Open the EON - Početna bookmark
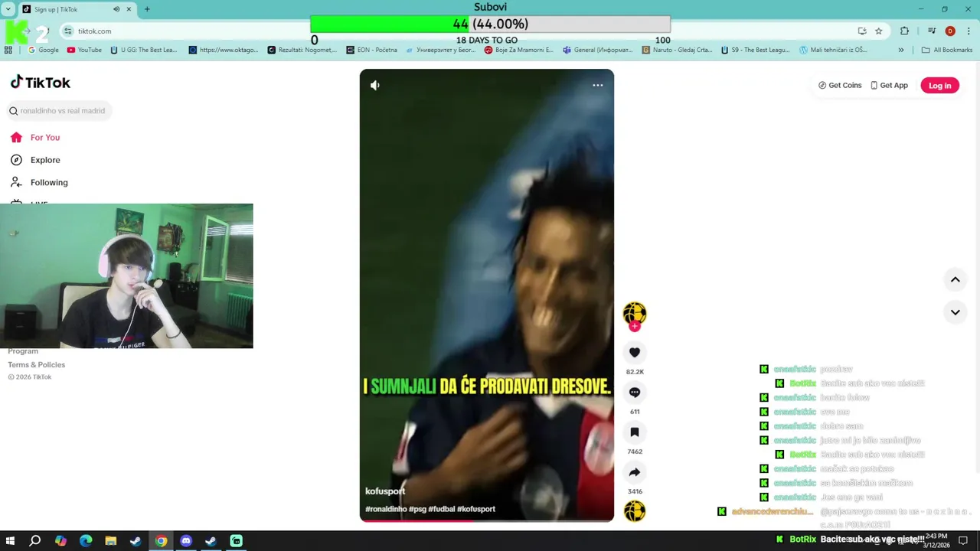 pos(372,51)
